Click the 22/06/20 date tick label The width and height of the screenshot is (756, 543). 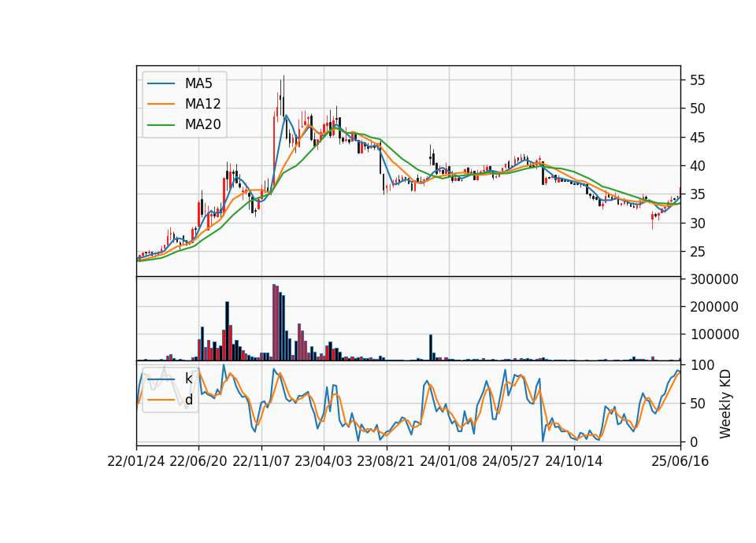tap(198, 461)
